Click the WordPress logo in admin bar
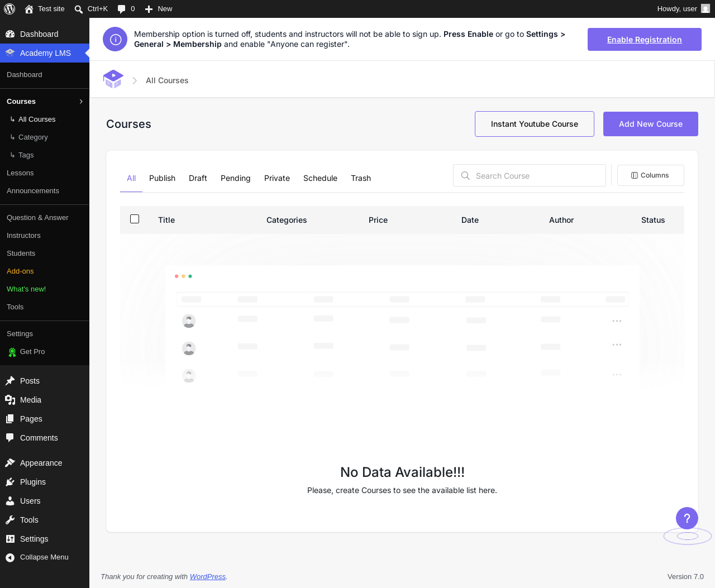Viewport: 715px width, 588px height. point(9,9)
